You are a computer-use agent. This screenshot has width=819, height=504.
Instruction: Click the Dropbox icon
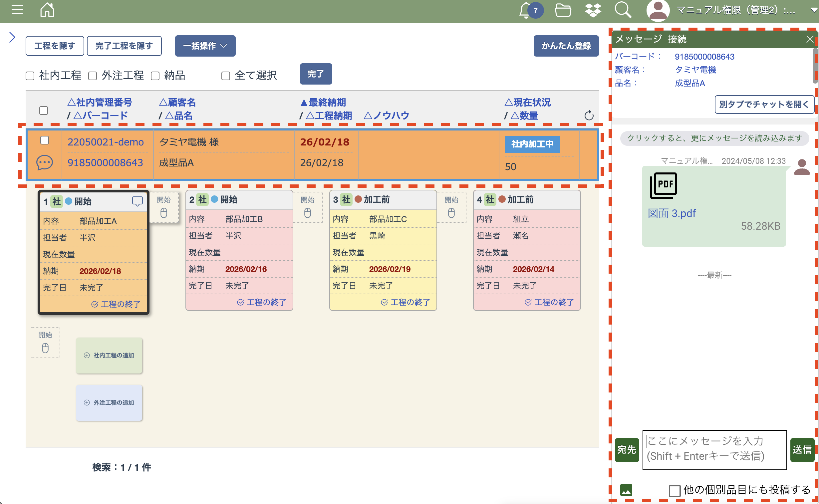593,10
